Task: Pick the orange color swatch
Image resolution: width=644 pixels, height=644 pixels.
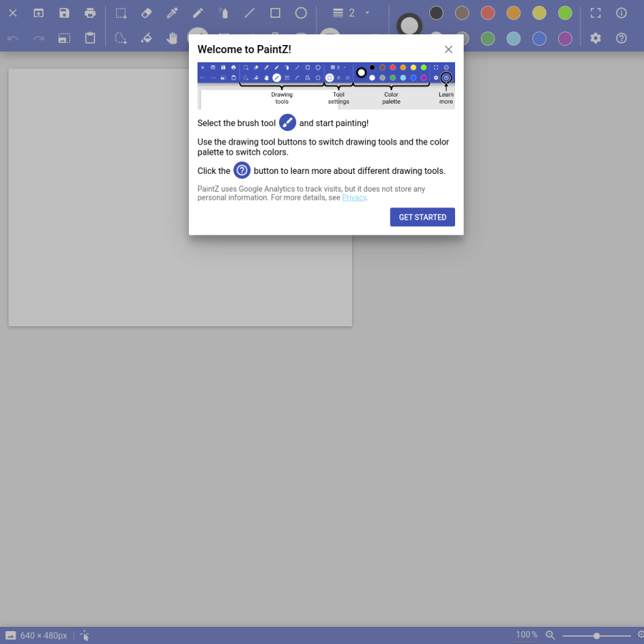Action: pyautogui.click(x=513, y=13)
